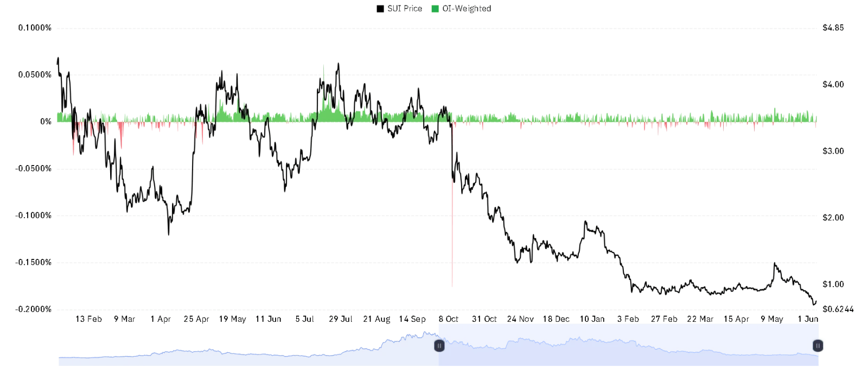The image size is (868, 387).
Task: Click the 5 Jul date label
Action: point(305,319)
